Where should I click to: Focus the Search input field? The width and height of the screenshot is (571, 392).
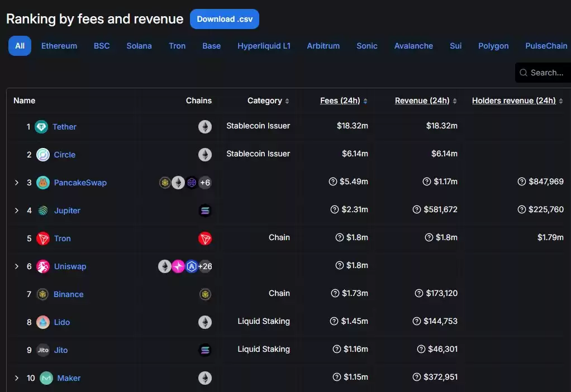tap(543, 73)
